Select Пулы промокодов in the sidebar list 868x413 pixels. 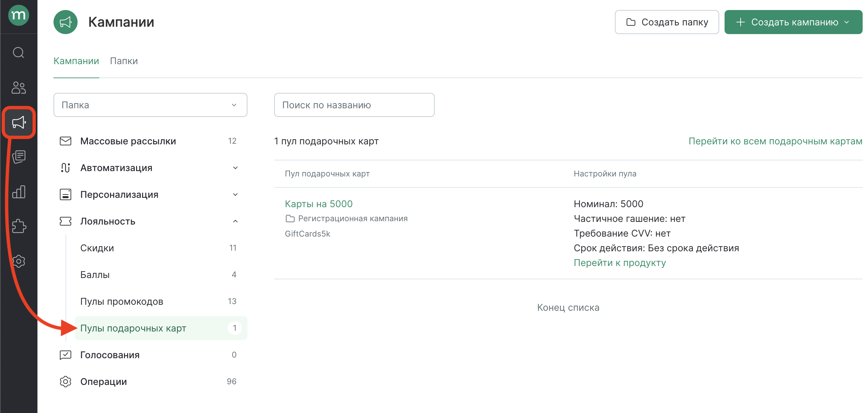[122, 301]
